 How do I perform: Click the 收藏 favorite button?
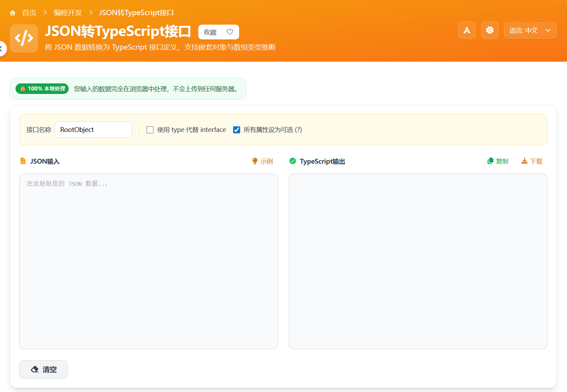(211, 32)
